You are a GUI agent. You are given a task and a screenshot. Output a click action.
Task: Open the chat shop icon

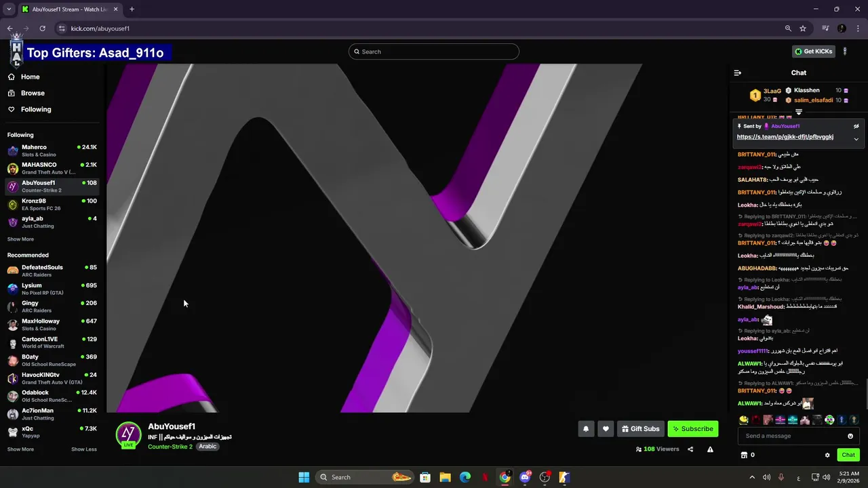[x=744, y=455]
